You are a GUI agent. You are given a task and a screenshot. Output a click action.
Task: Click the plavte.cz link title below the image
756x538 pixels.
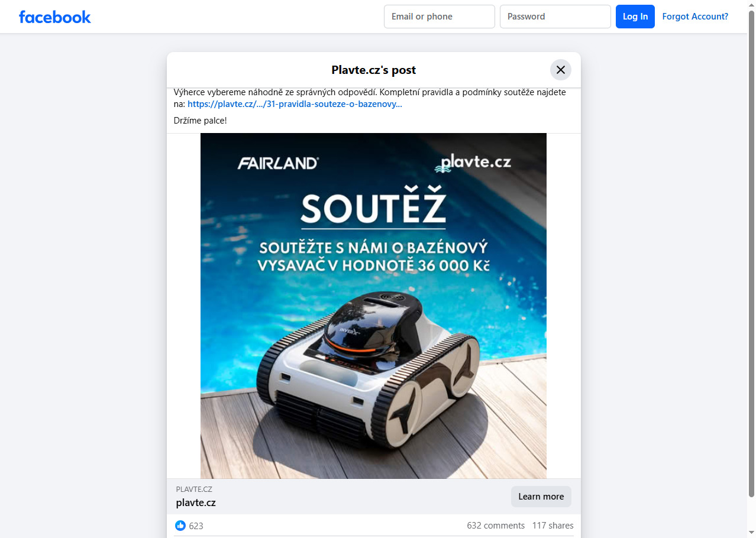pyautogui.click(x=196, y=503)
